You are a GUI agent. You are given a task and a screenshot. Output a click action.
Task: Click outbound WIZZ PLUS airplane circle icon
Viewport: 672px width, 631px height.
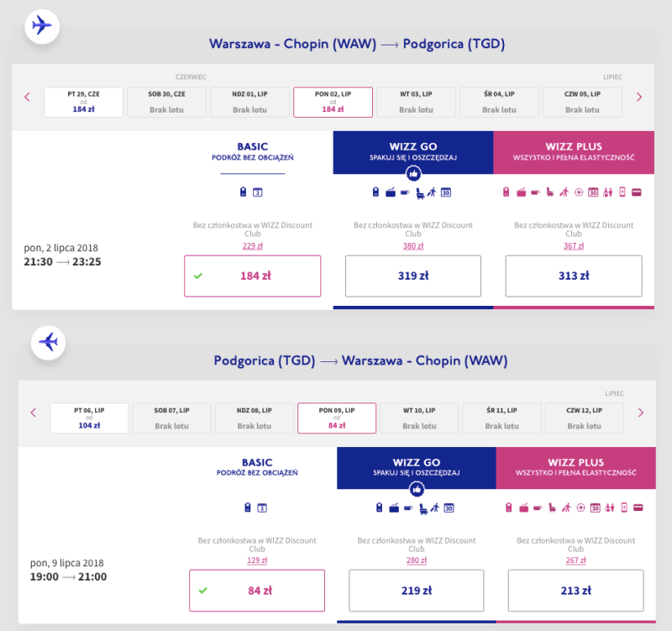click(579, 192)
